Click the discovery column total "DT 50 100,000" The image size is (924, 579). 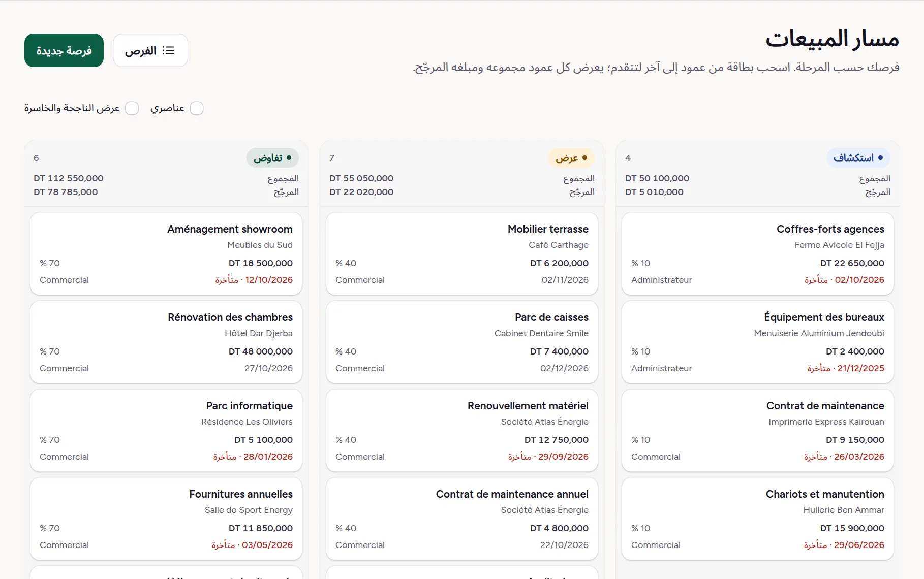[x=657, y=178]
